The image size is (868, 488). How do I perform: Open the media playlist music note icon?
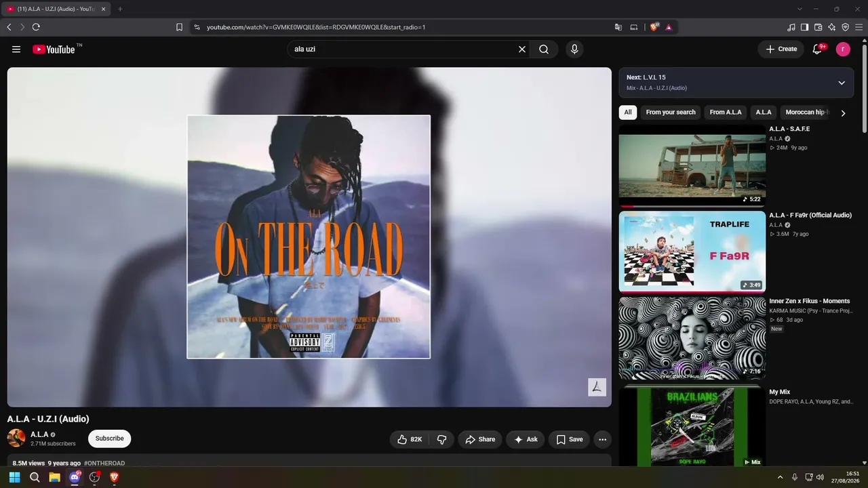(791, 27)
